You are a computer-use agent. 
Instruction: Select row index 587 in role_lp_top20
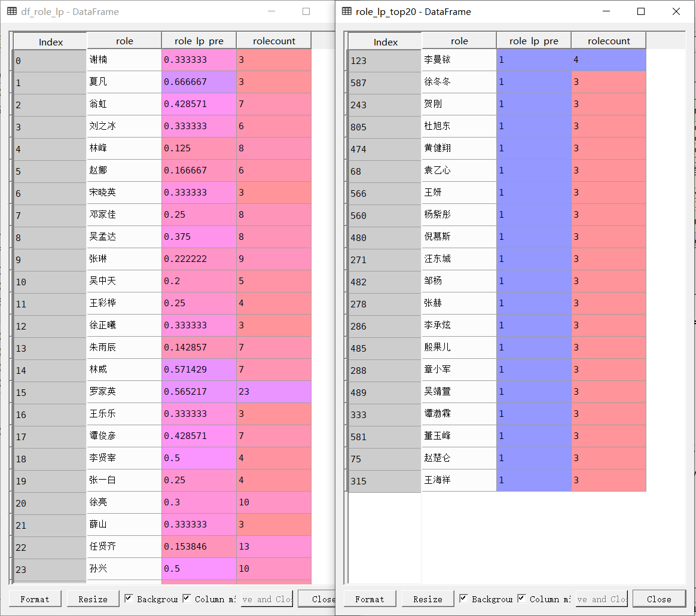point(385,83)
